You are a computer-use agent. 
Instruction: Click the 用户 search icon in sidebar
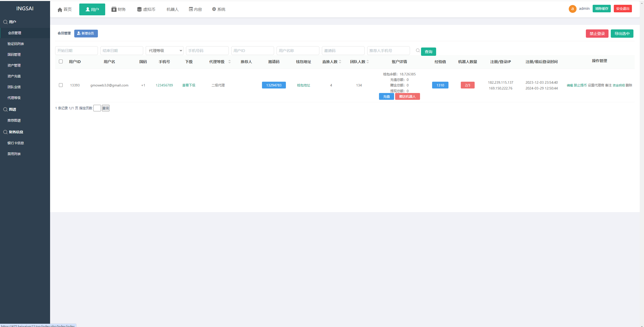pyautogui.click(x=5, y=22)
